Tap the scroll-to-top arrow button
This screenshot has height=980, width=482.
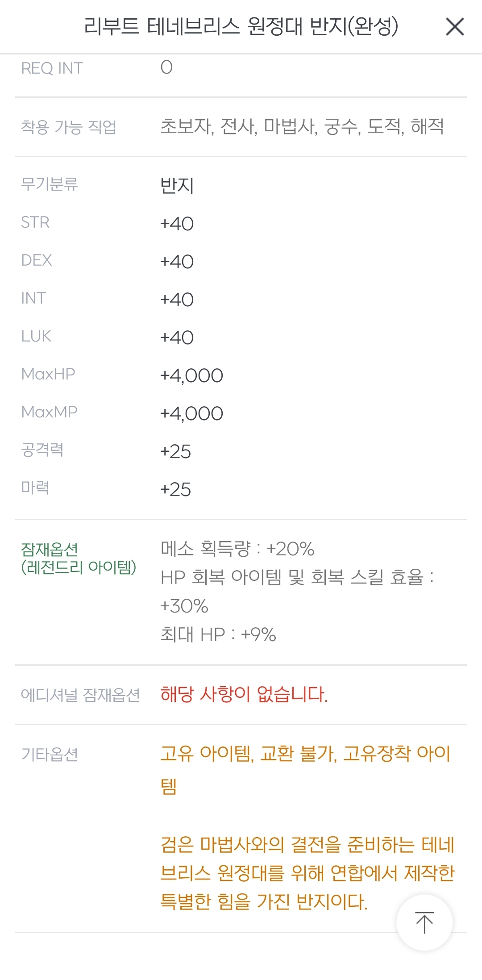[x=424, y=922]
